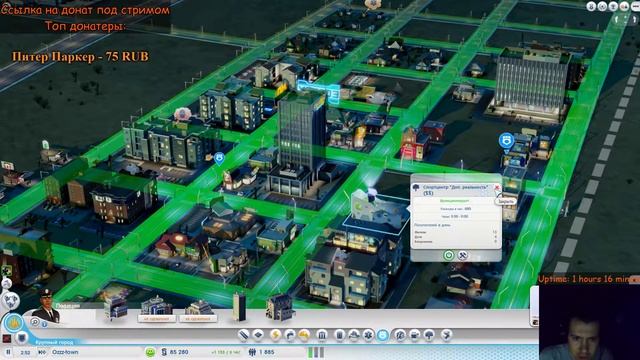Pause the simulation

(x=8, y=352)
